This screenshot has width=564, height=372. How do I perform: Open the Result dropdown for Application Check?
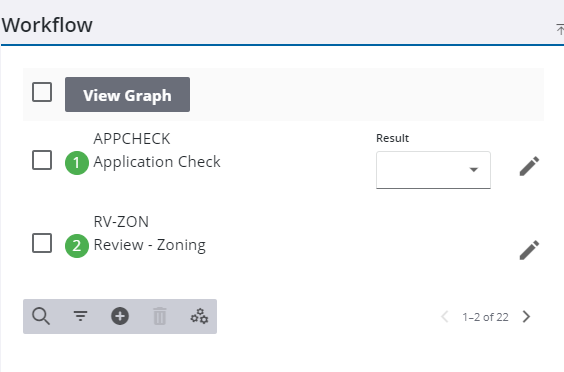click(x=433, y=170)
